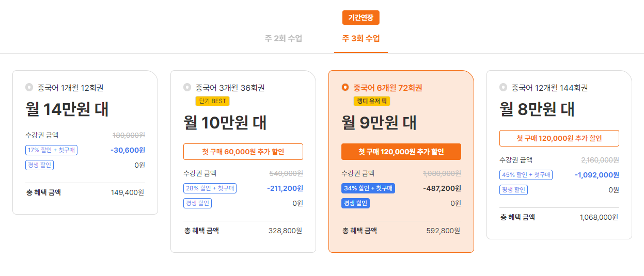Click 평생 할인 tag in the 1개월 card

[39, 165]
